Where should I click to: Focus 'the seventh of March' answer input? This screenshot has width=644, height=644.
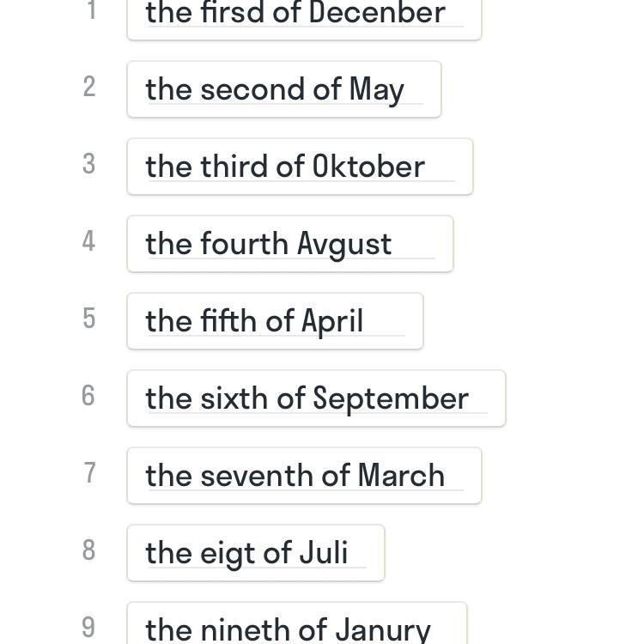[304, 476]
